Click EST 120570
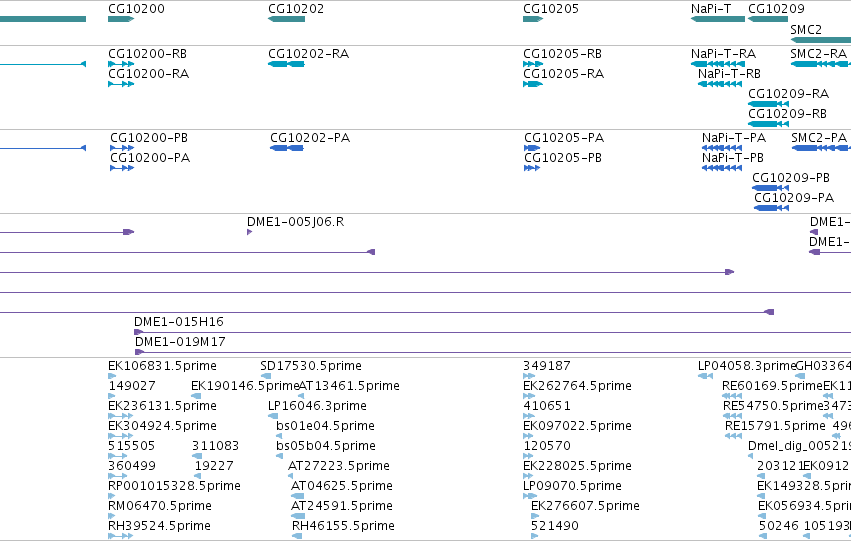851x541 pixels. point(529,456)
